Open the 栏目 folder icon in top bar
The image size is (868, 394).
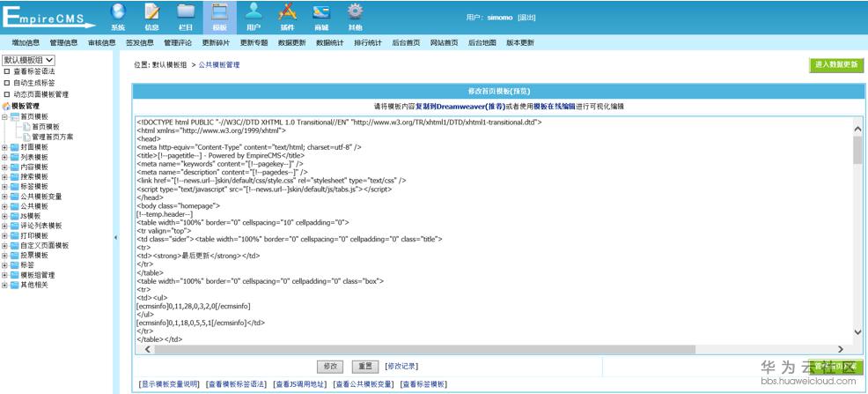coord(186,17)
